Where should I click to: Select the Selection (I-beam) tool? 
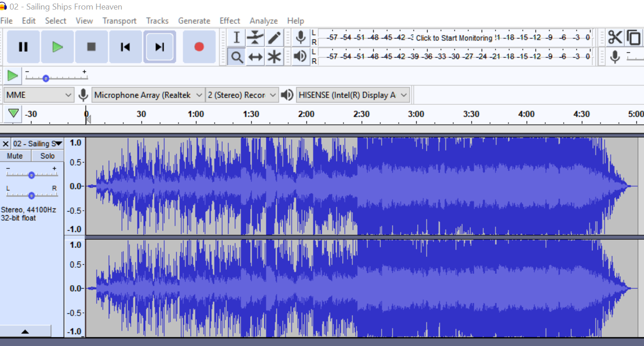tap(236, 38)
